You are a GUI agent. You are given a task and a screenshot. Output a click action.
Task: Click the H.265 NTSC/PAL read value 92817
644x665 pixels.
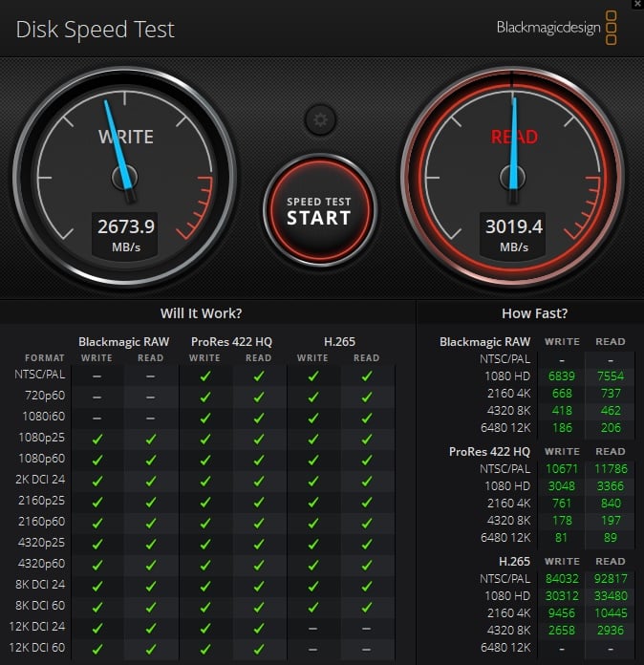coord(611,579)
